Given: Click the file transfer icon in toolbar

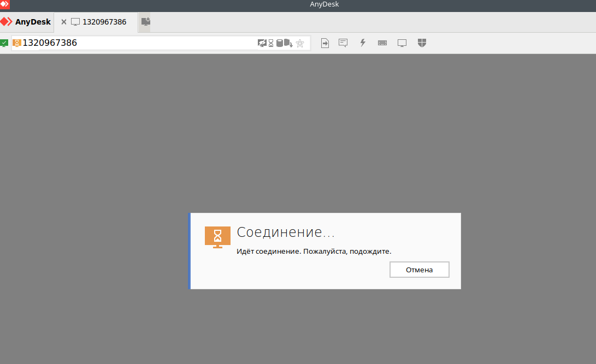Looking at the screenshot, I should [325, 43].
